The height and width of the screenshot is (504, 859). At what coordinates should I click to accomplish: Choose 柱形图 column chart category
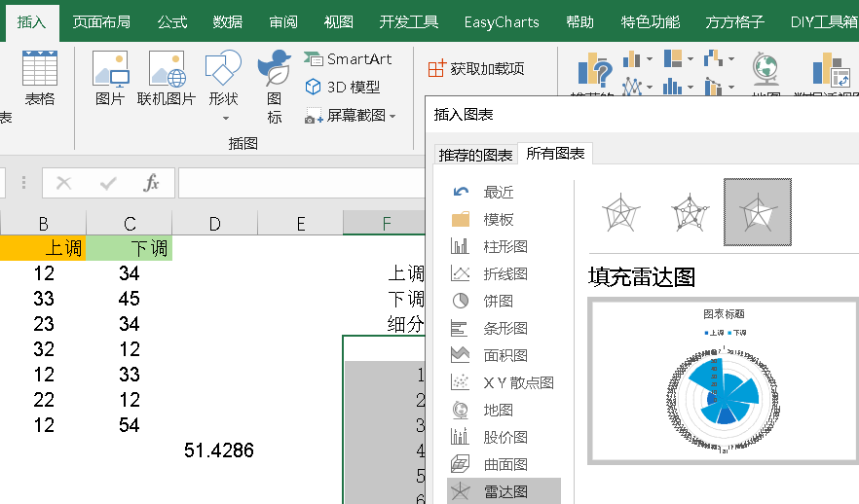504,247
